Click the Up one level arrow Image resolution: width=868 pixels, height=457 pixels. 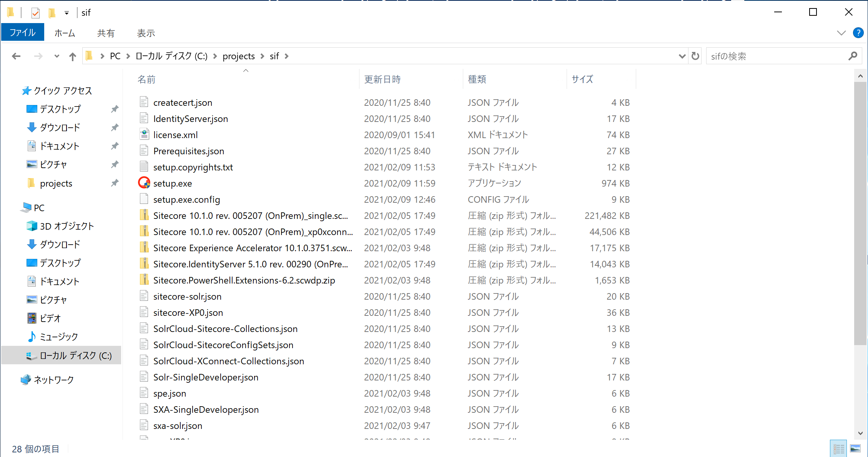[73, 57]
